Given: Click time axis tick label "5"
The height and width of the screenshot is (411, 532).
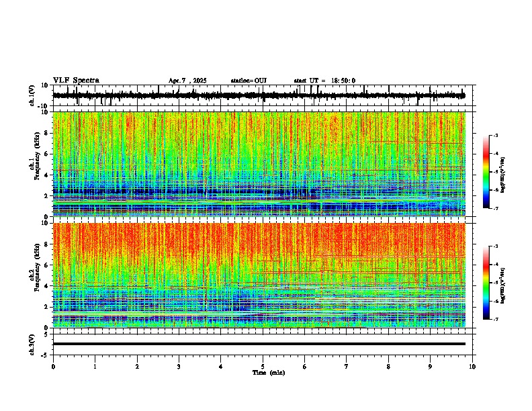Looking at the screenshot, I should (263, 367).
